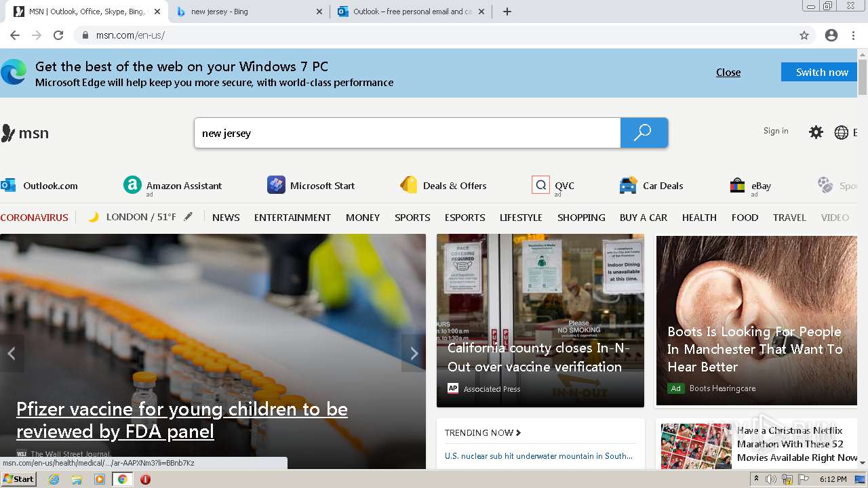The width and height of the screenshot is (868, 488).
Task: Click browser forward arrow
Action: [x=37, y=35]
